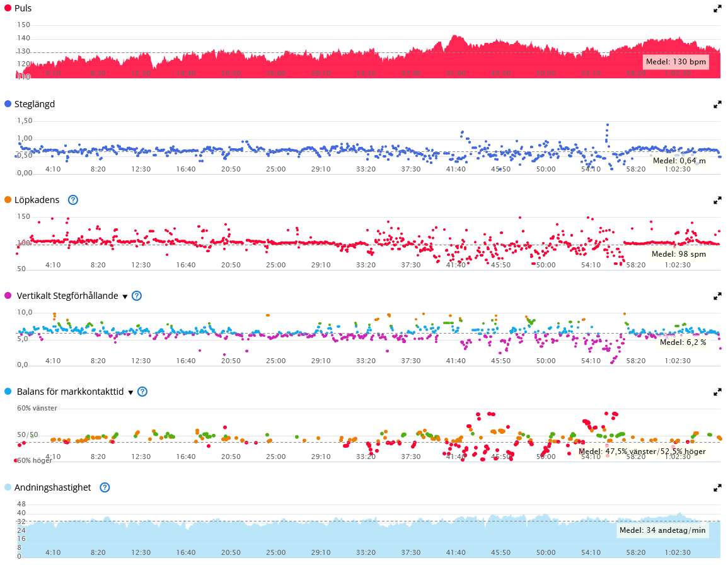Click the 'Medel: 0,64 m' label
This screenshot has width=728, height=565.
(x=679, y=161)
